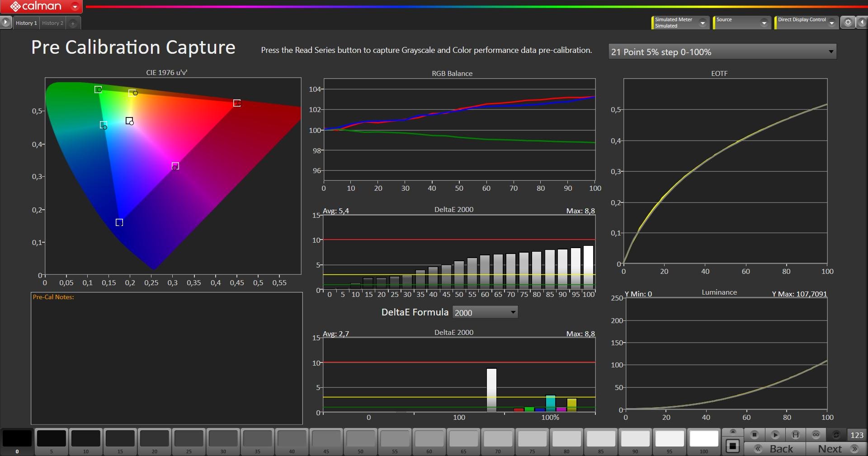Collapse right panel with the triangle icon
This screenshot has width=868, height=456.
862,22
